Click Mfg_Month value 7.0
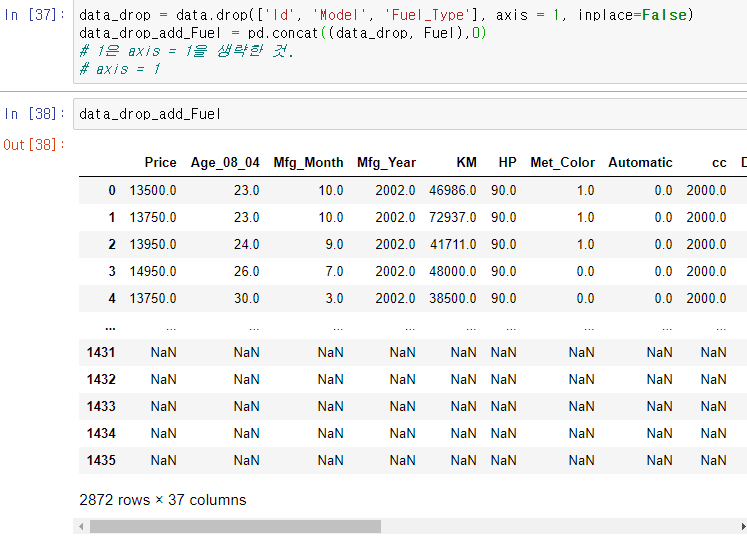The image size is (747, 540). (334, 272)
